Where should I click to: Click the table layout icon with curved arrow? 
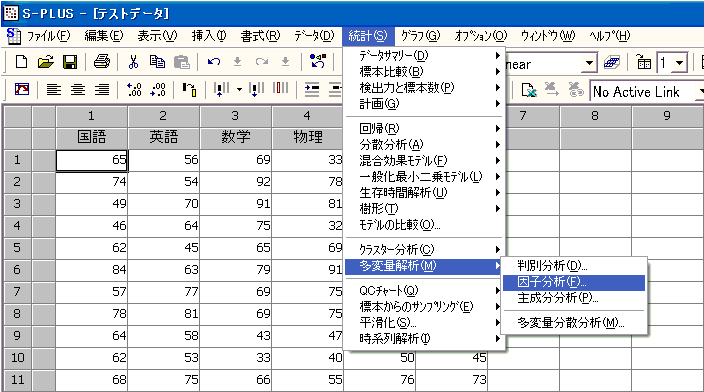click(x=644, y=62)
